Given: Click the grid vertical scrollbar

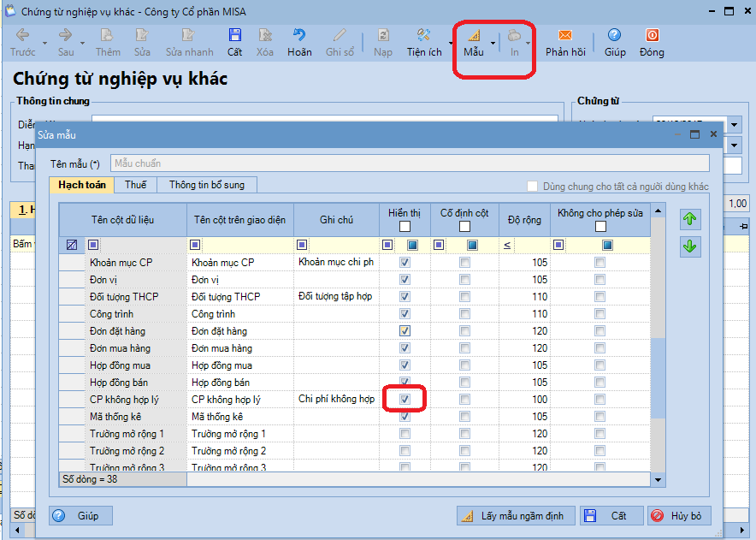Looking at the screenshot, I should coord(658,377).
